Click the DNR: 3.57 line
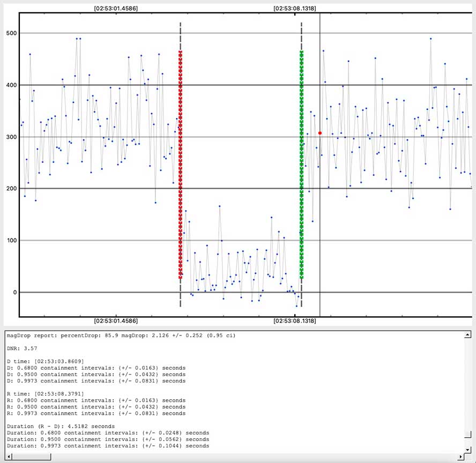The width and height of the screenshot is (476, 463). (22, 348)
